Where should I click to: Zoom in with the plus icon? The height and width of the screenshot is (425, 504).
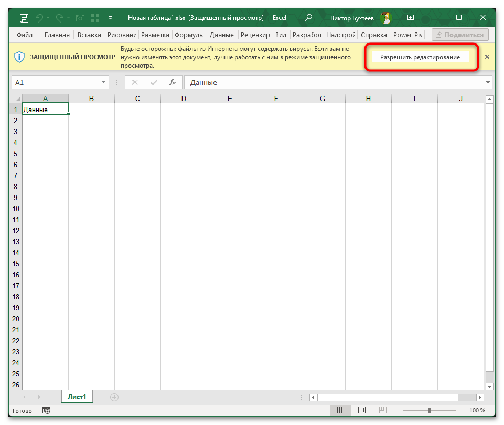point(460,410)
